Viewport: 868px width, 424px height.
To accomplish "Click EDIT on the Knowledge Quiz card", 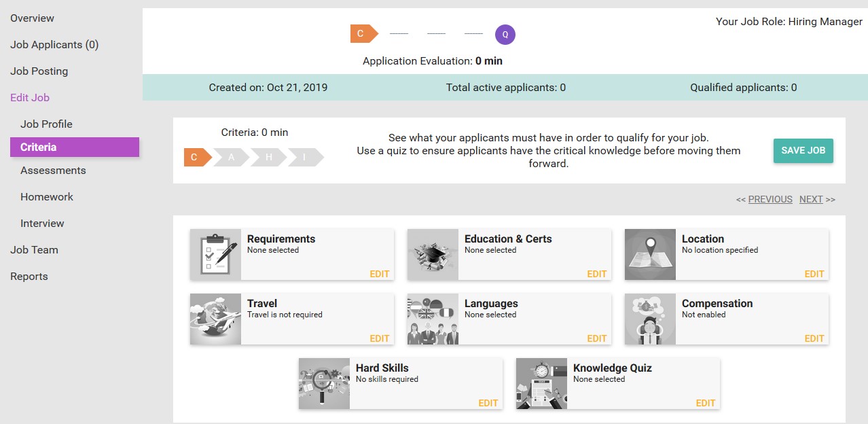I will pos(706,403).
